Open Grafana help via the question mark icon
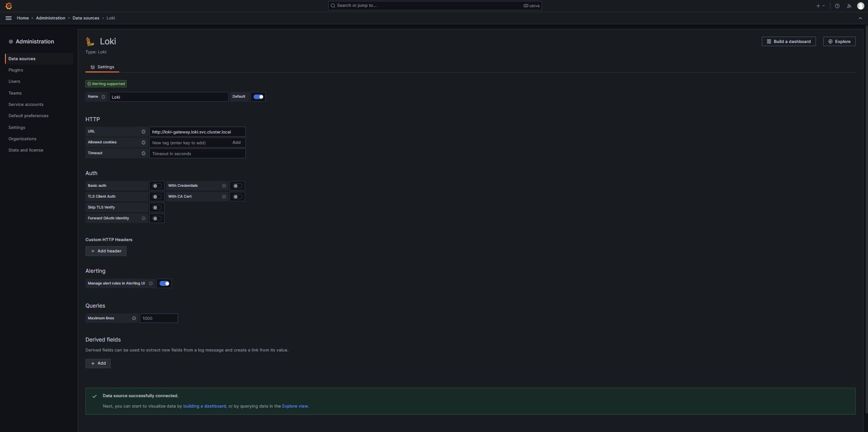Image resolution: width=868 pixels, height=432 pixels. click(x=837, y=6)
